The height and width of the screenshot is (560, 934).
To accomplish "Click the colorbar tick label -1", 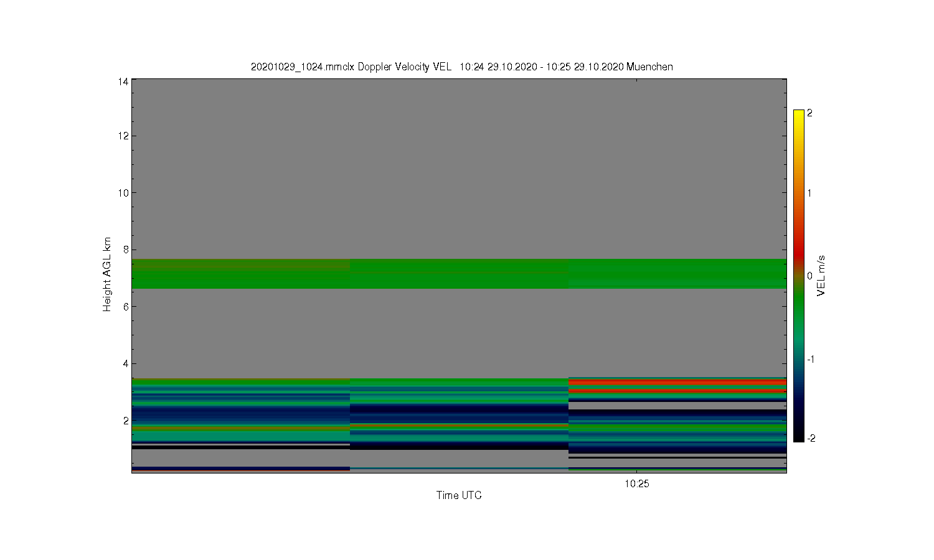I will (811, 359).
